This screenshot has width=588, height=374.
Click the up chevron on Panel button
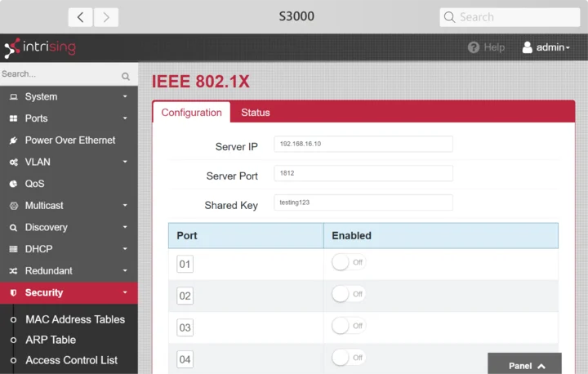click(541, 366)
